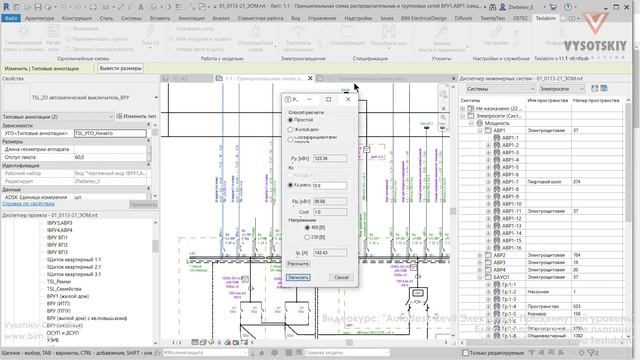Image resolution: width=640 pixels, height=360 pixels.
Task: Toggle 'Только редактируемые' checkbox in status bar
Action: click(465, 353)
